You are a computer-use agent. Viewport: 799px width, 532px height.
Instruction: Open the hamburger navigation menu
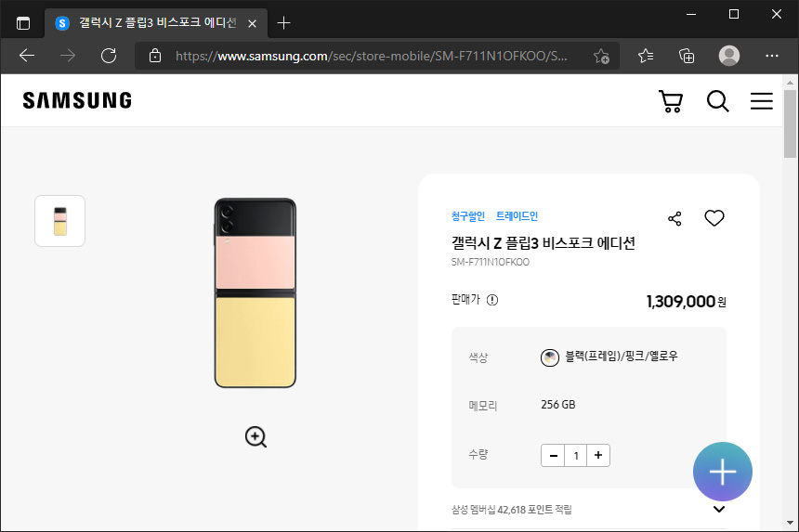(761, 101)
